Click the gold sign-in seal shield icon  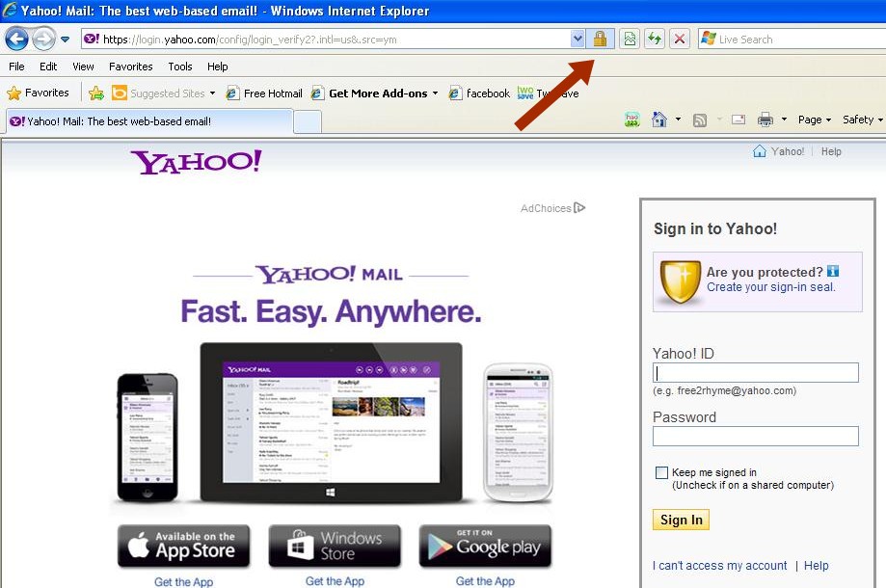coord(680,281)
